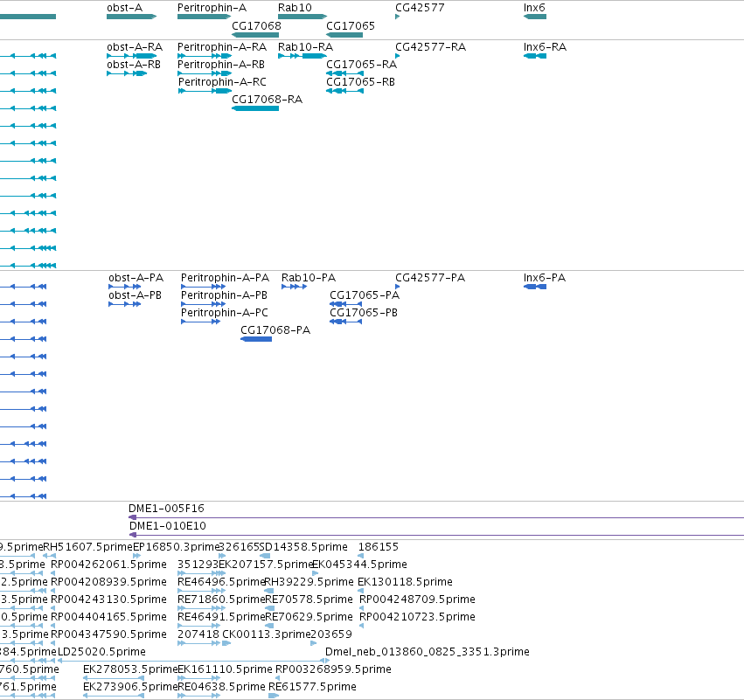This screenshot has height=700, width=744.
Task: Click EST EP16850.3prime
Action: click(177, 547)
